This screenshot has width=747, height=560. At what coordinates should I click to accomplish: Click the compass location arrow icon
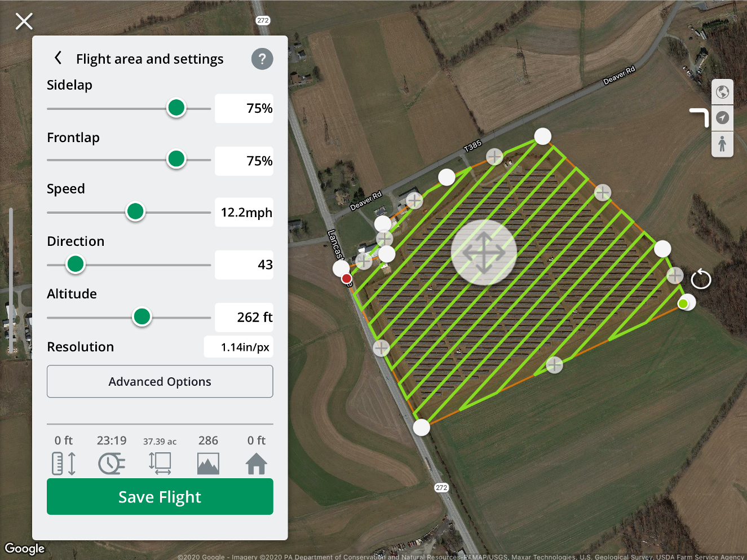pos(722,118)
